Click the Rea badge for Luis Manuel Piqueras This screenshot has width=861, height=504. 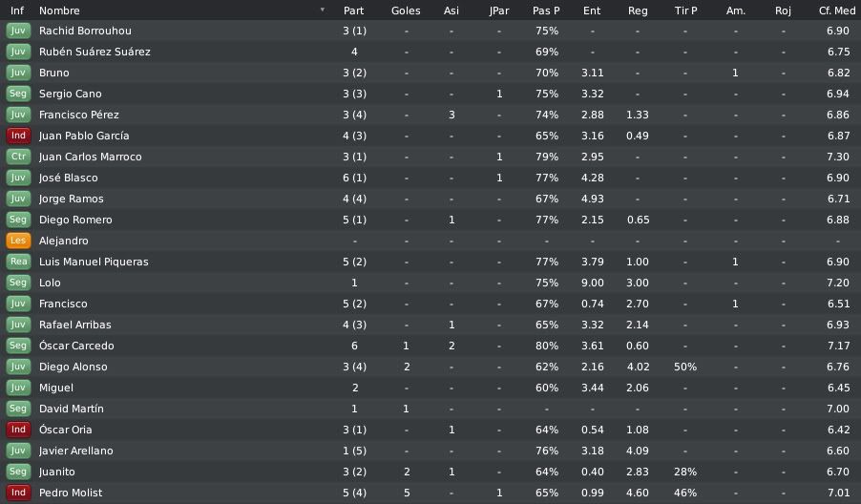pyautogui.click(x=18, y=262)
